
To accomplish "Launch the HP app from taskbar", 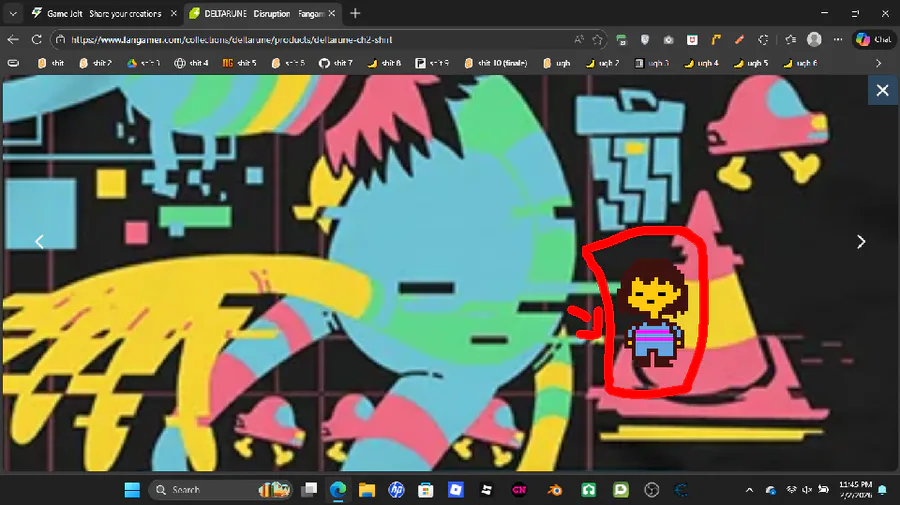I will [x=396, y=490].
